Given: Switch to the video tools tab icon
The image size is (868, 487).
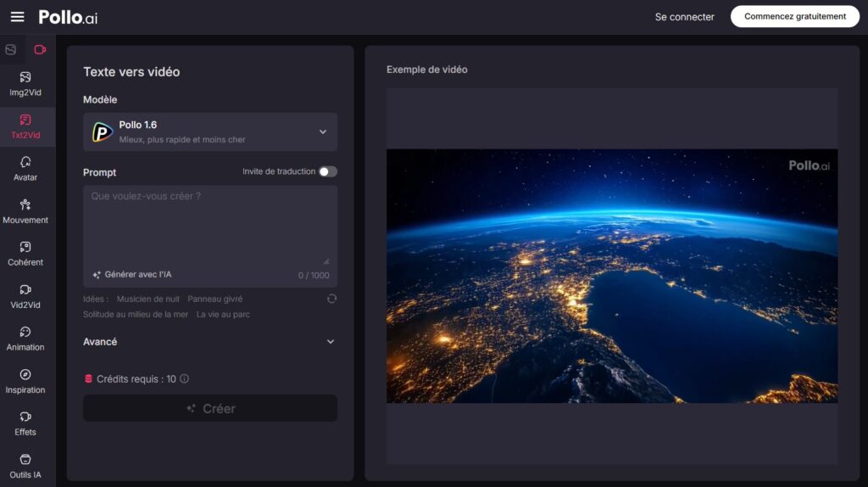Looking at the screenshot, I should [40, 50].
